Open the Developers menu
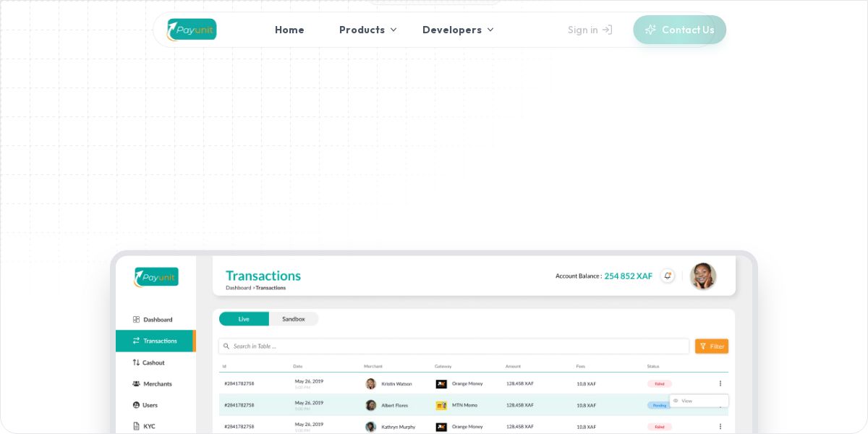This screenshot has width=868, height=434. tap(458, 30)
